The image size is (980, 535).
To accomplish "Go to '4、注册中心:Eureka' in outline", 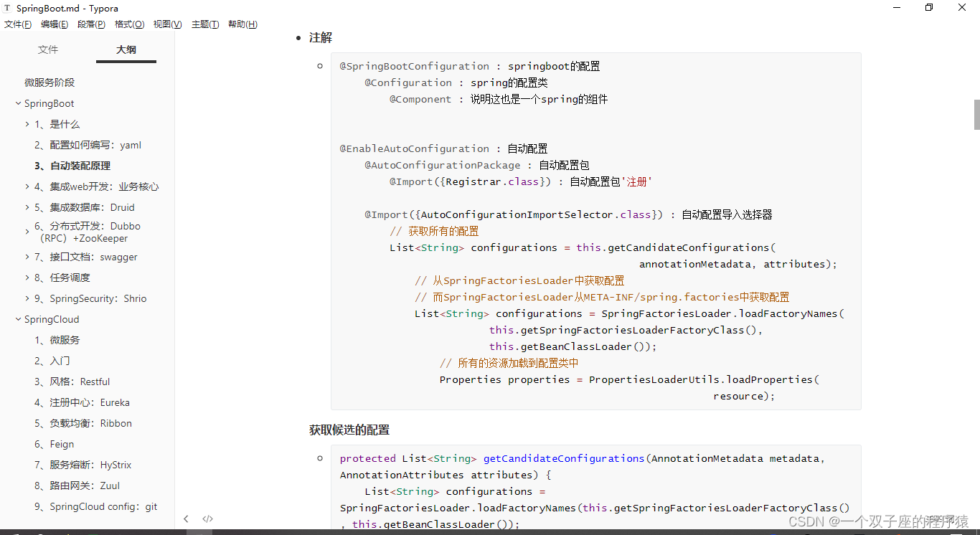I will point(82,402).
